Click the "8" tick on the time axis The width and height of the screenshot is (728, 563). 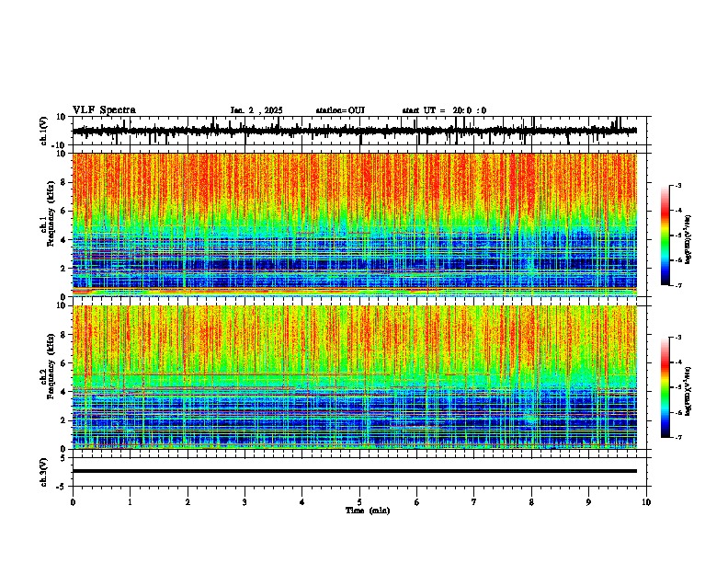tap(531, 502)
